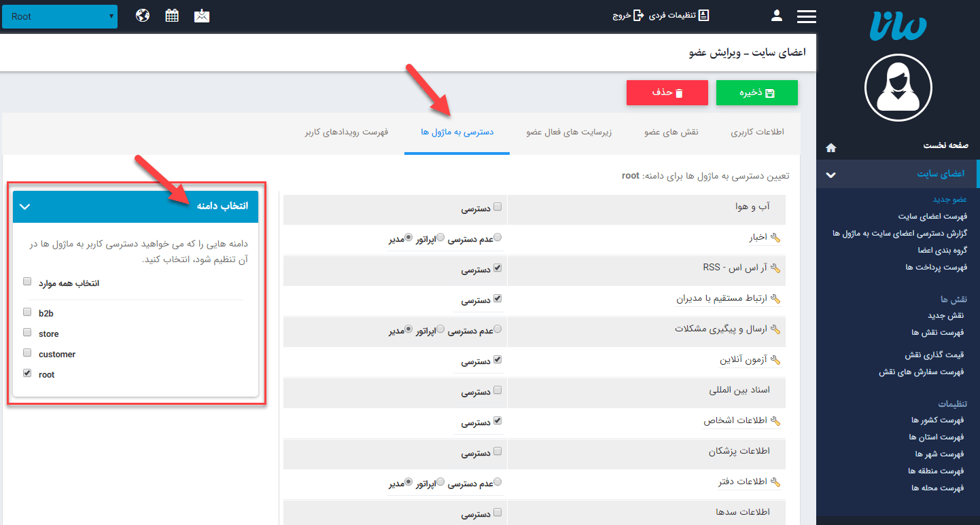Viewport: 980px width, 525px height.
Task: Click the home icon next to صفحه نخست
Action: coord(830,147)
